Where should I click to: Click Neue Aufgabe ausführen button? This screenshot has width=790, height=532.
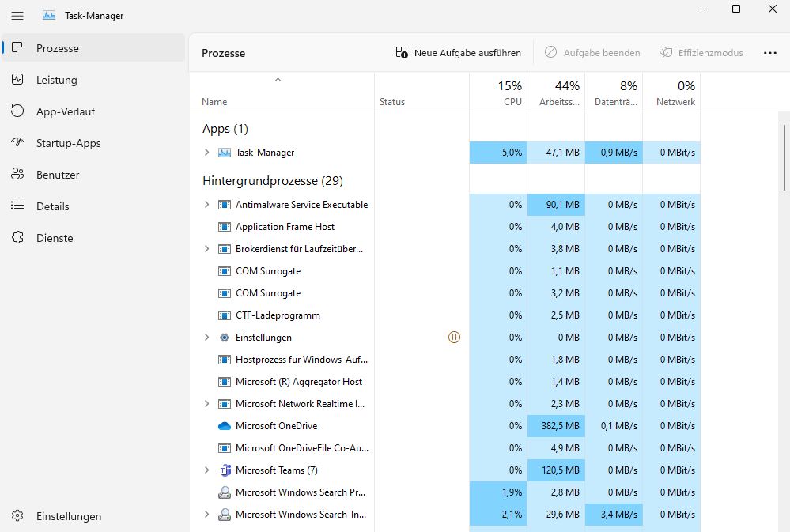[x=459, y=53]
